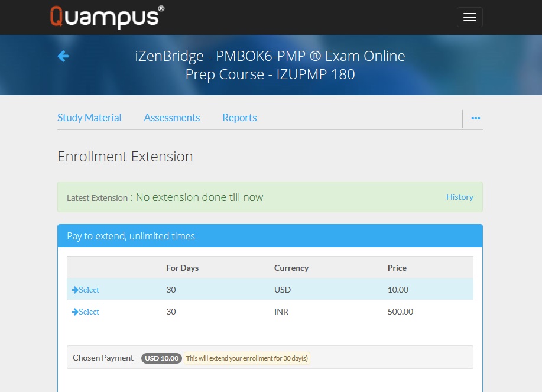The height and width of the screenshot is (392, 542).
Task: Click the 500.00 price cell
Action: click(x=400, y=312)
